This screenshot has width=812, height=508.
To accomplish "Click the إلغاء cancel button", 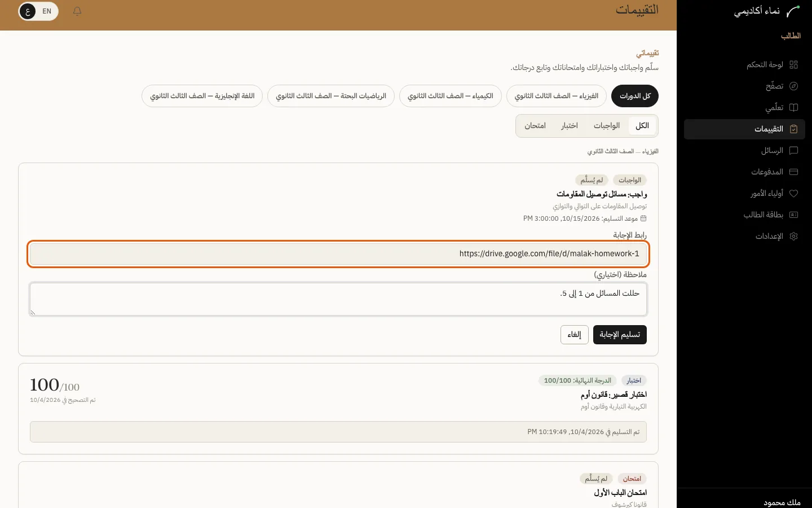I will pos(575,335).
